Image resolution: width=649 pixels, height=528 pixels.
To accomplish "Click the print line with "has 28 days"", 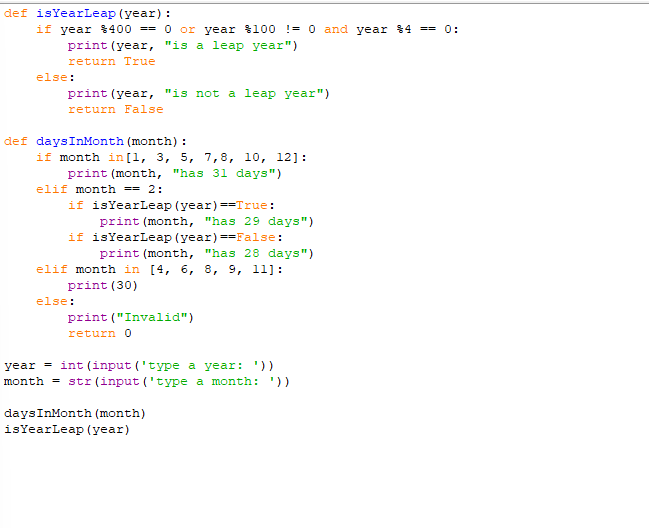I will pyautogui.click(x=207, y=253).
